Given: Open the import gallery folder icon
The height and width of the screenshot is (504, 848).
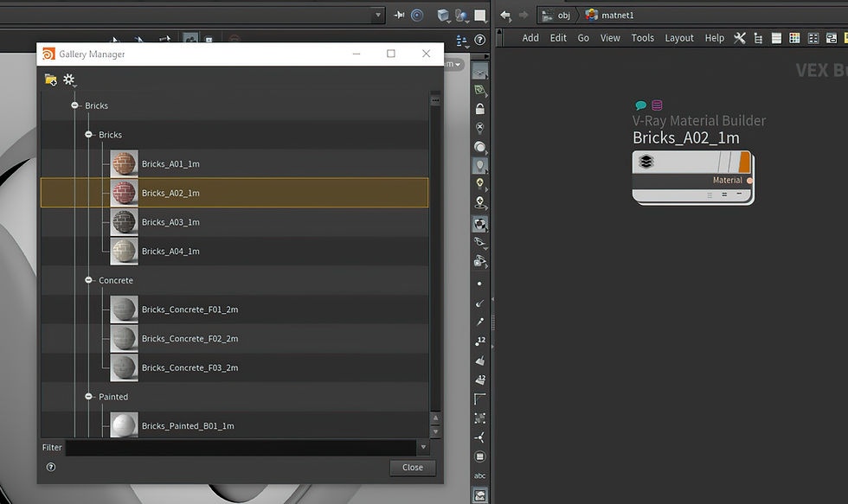Looking at the screenshot, I should tap(50, 80).
